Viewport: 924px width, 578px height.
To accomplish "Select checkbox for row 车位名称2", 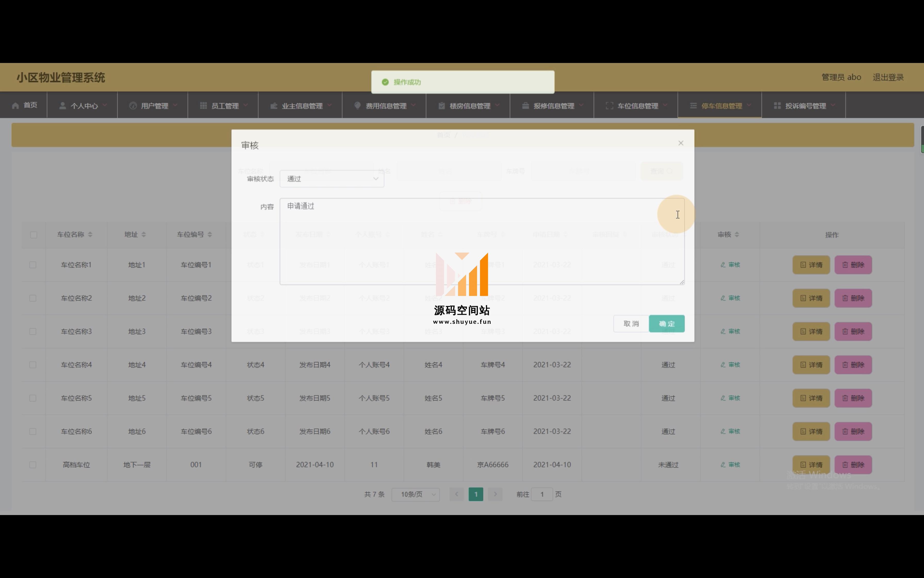I will [x=33, y=298].
